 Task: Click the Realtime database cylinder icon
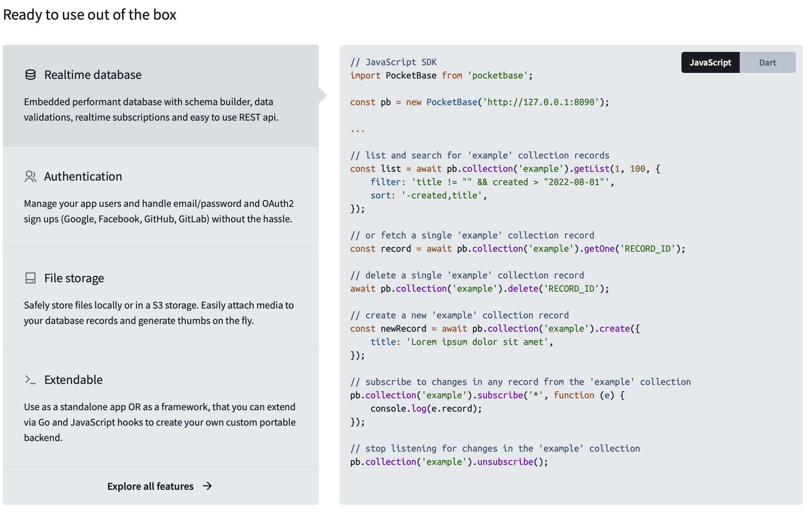pyautogui.click(x=31, y=75)
